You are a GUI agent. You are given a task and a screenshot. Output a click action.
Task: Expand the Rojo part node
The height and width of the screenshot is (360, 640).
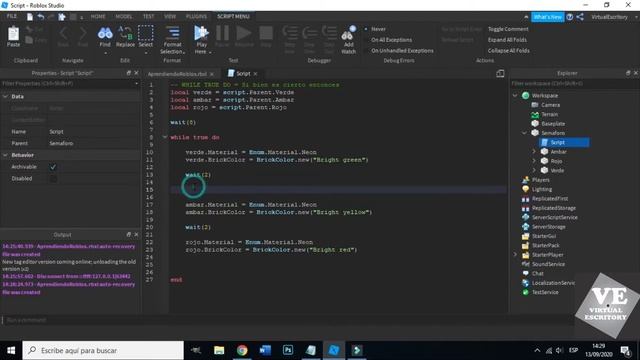pyautogui.click(x=534, y=161)
